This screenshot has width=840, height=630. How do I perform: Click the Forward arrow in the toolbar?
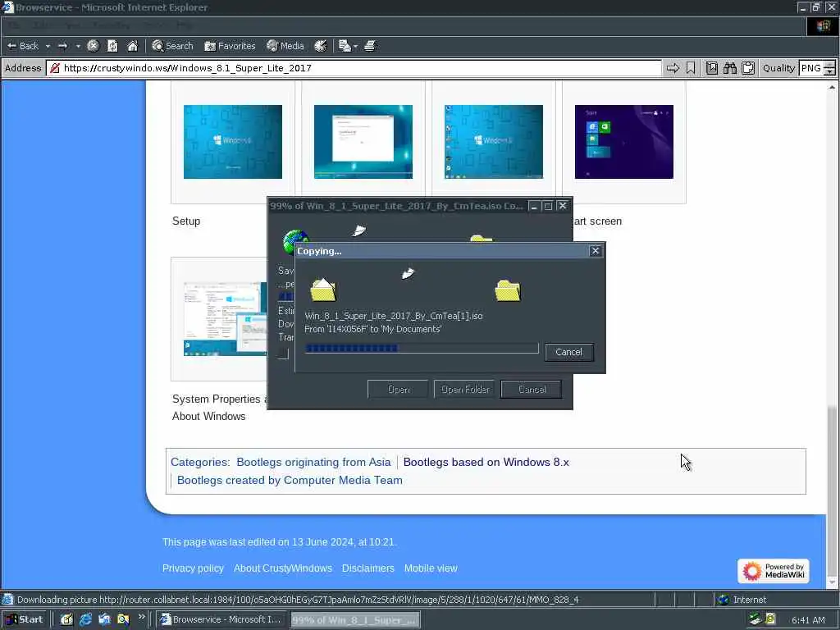(x=62, y=46)
